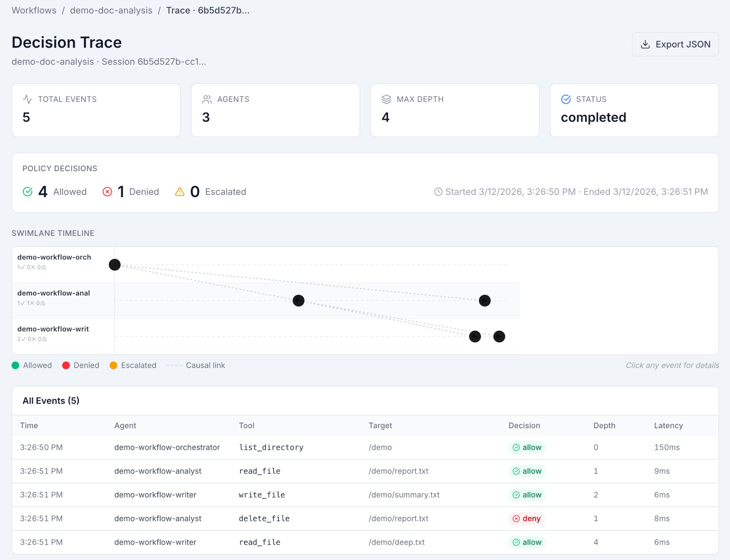The image size is (730, 560).
Task: Click the Agents people icon
Action: click(207, 99)
